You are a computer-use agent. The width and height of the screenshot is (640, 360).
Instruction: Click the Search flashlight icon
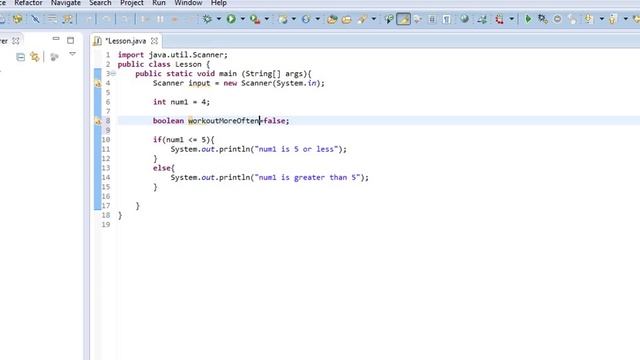(x=362, y=19)
